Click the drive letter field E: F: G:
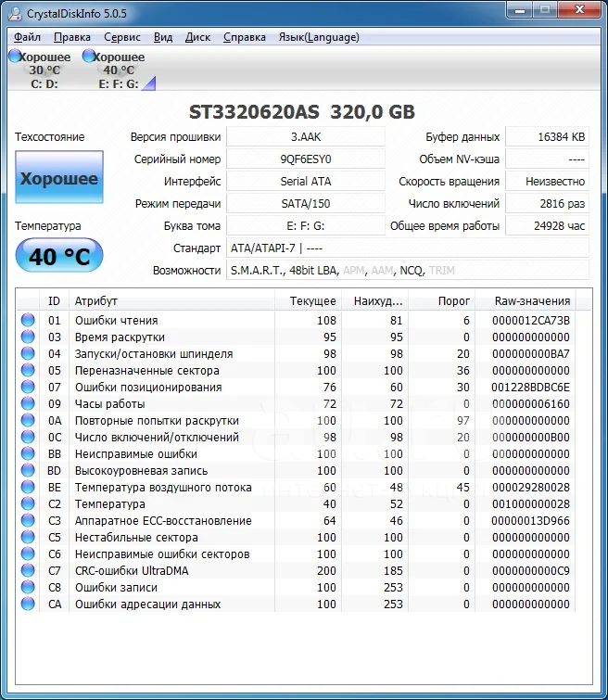The width and height of the screenshot is (608, 700). [x=306, y=226]
